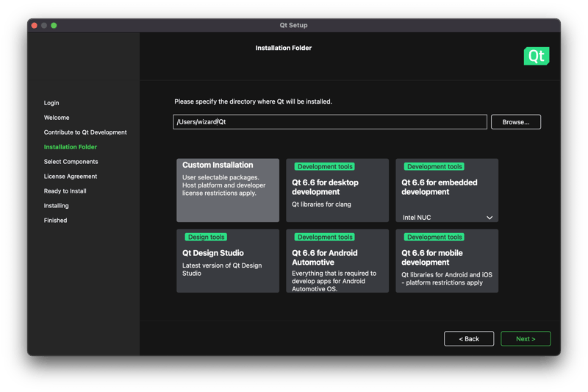Viewport: 588px width, 392px height.
Task: Open the Welcome step in sidebar
Action: [x=57, y=118]
